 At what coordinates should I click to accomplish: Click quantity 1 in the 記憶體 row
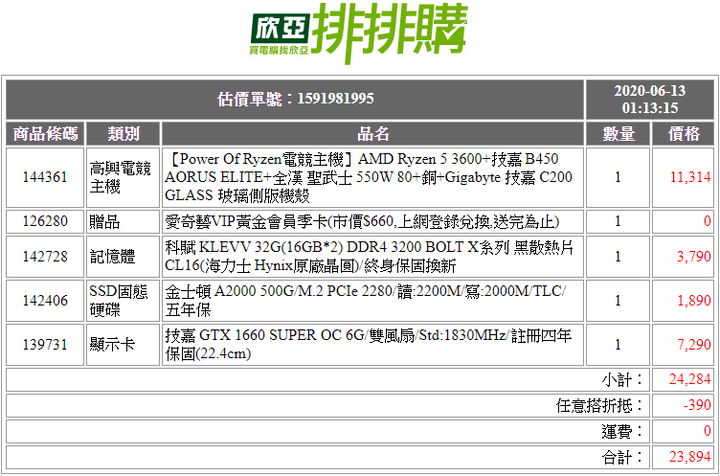click(x=618, y=256)
